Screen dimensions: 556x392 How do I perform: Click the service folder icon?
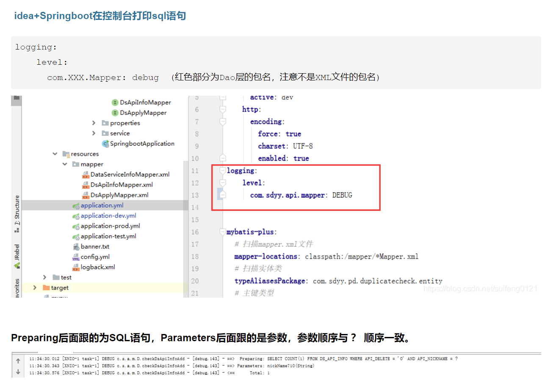click(105, 133)
